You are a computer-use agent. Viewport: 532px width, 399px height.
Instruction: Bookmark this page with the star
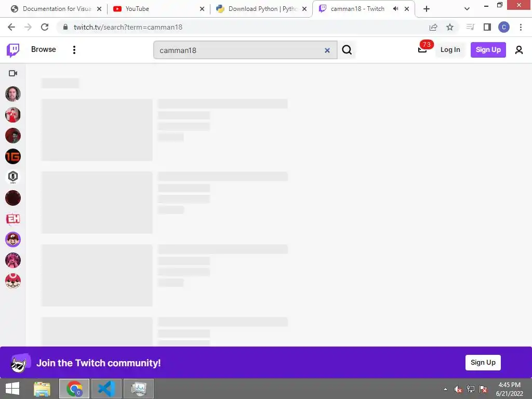click(450, 27)
